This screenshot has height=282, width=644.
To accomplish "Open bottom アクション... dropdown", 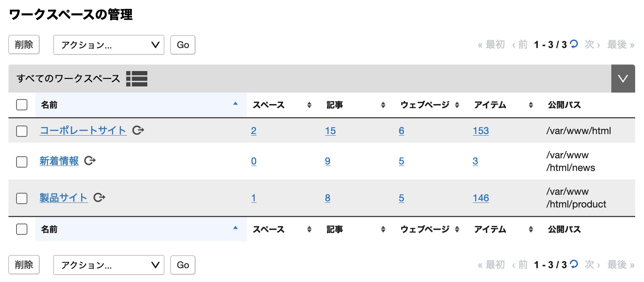I will click(x=109, y=265).
